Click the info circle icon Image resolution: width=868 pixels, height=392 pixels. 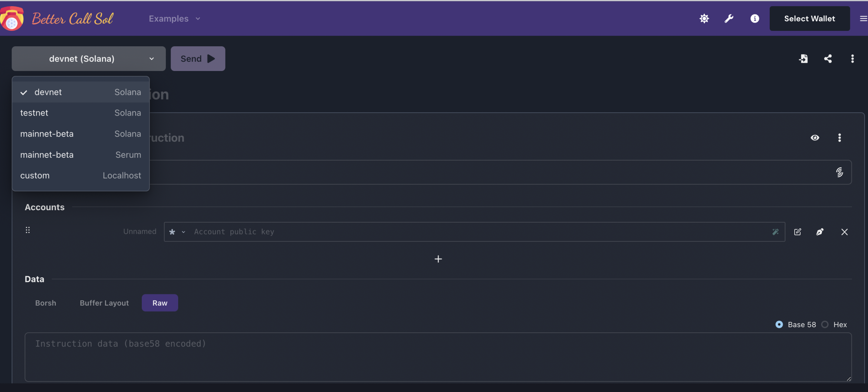click(x=755, y=19)
